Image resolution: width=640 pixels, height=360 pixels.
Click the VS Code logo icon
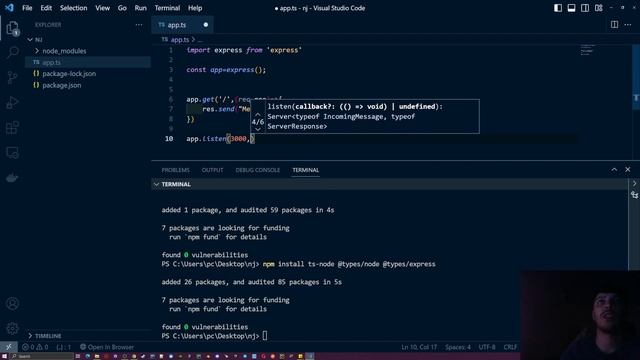click(x=9, y=8)
